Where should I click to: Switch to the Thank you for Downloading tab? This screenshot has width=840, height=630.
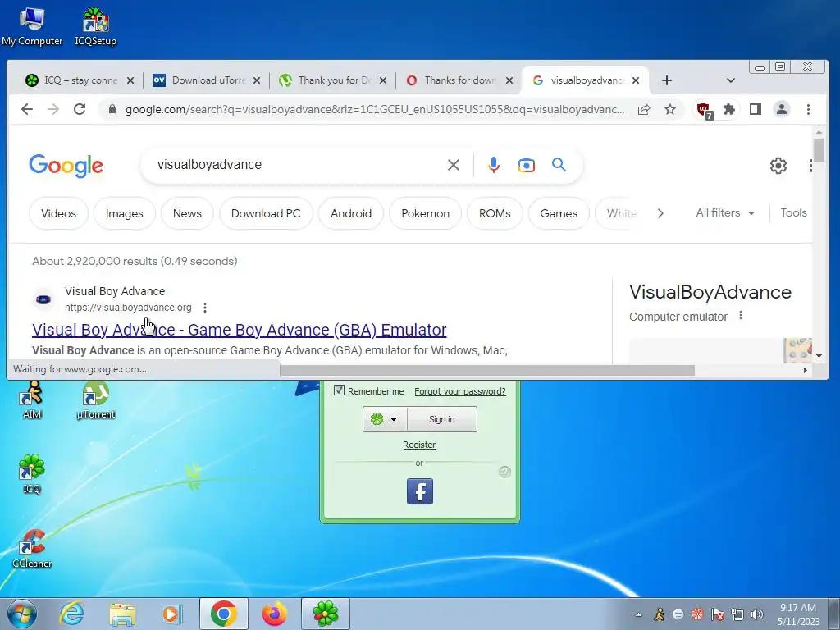pos(333,80)
